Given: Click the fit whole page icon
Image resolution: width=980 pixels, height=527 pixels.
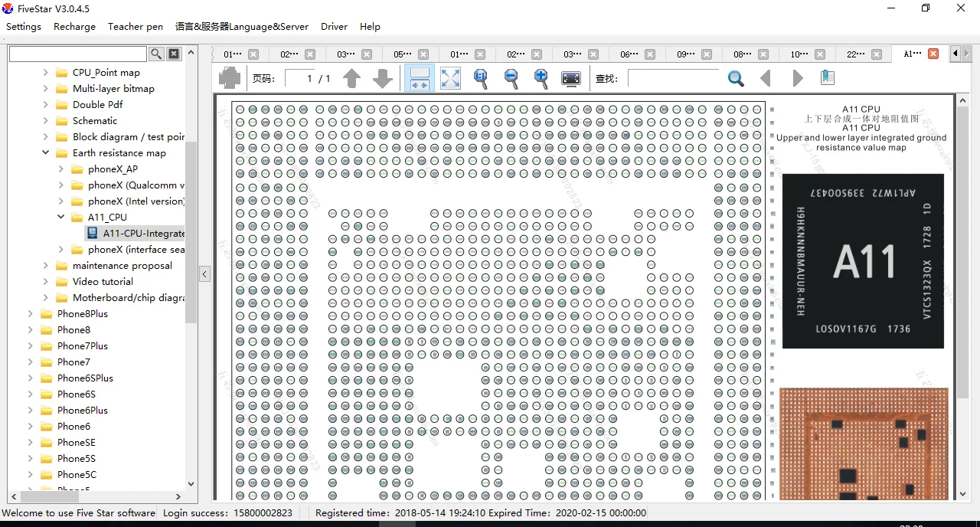Looking at the screenshot, I should click(x=450, y=78).
